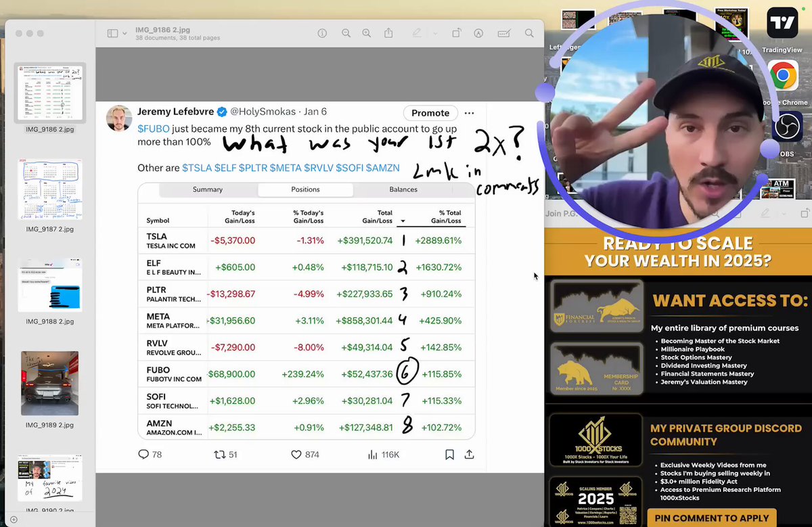Select the IMG_9188 2.jpg thumbnail

click(x=49, y=284)
